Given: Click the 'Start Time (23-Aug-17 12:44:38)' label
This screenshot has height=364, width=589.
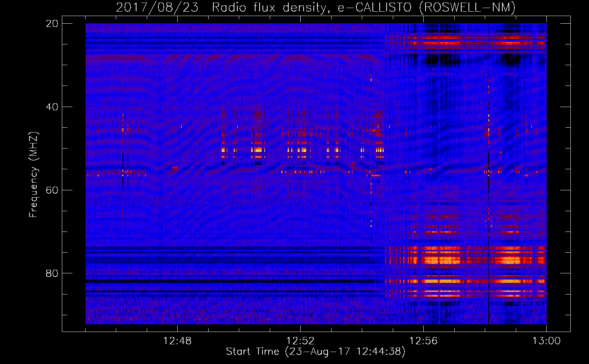Looking at the screenshot, I should tap(316, 352).
